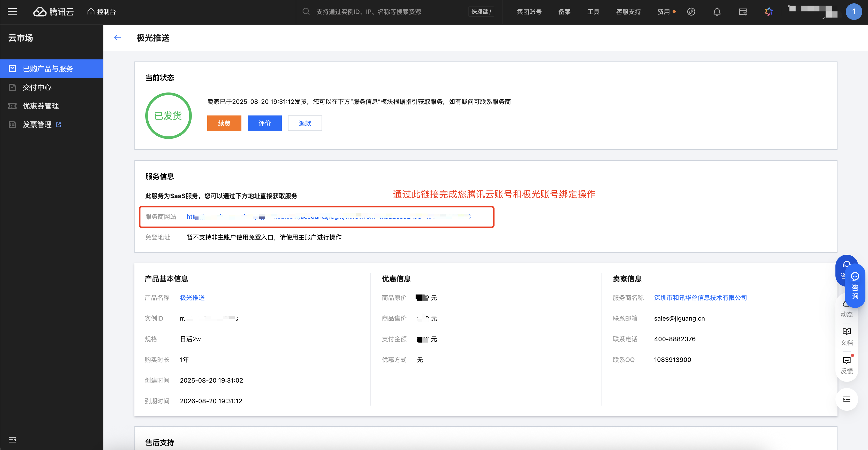The image size is (868, 450).
Task: Click the mini program icon in header
Action: coord(691,12)
